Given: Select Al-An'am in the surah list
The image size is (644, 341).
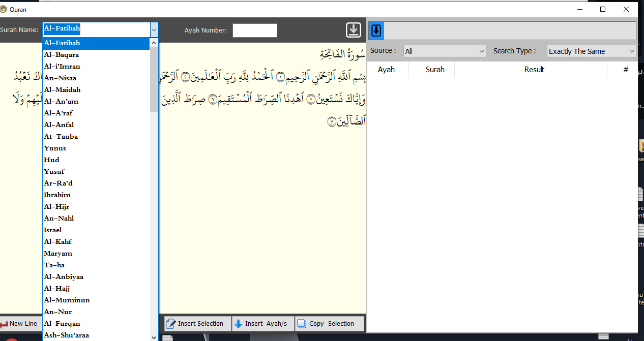Looking at the screenshot, I should [x=96, y=102].
